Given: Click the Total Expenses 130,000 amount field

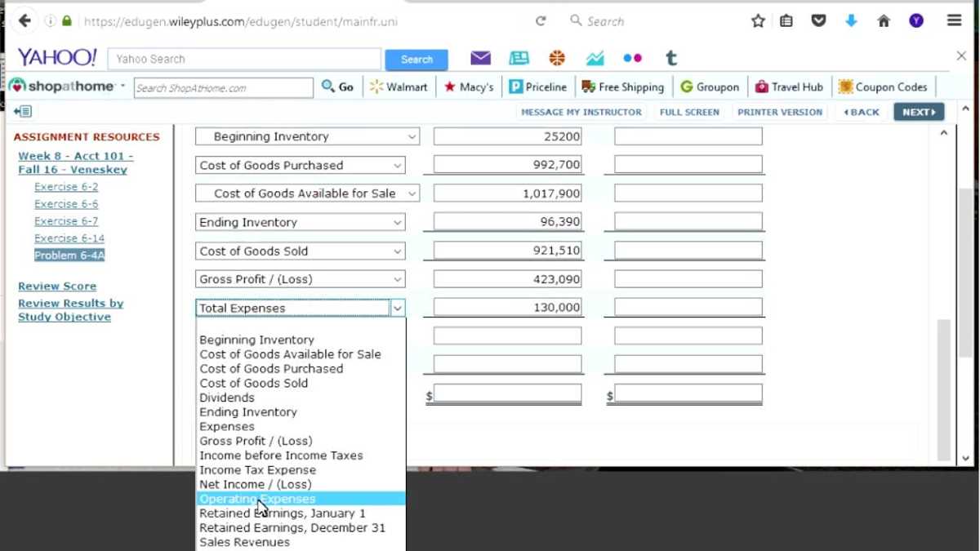Looking at the screenshot, I should (507, 308).
